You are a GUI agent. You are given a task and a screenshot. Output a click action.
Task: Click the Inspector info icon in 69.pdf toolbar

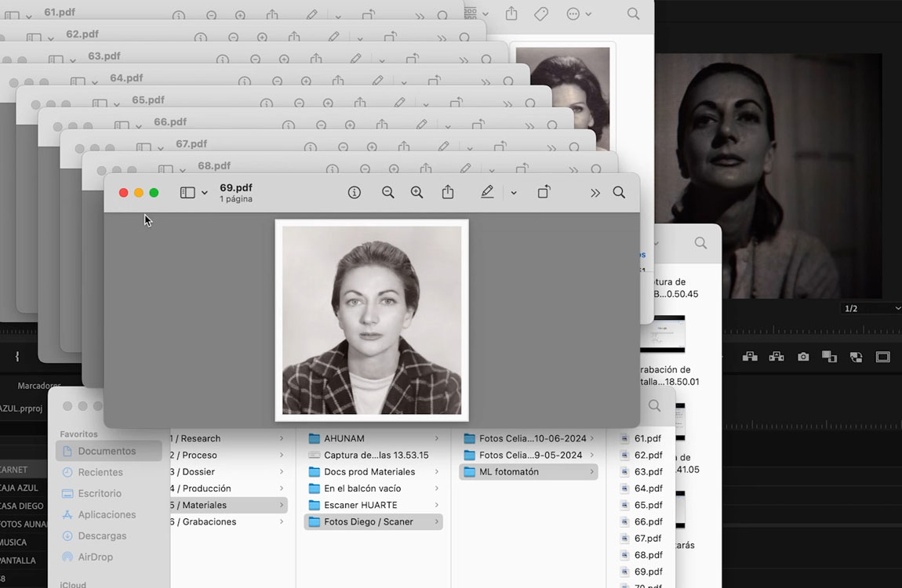pos(355,193)
